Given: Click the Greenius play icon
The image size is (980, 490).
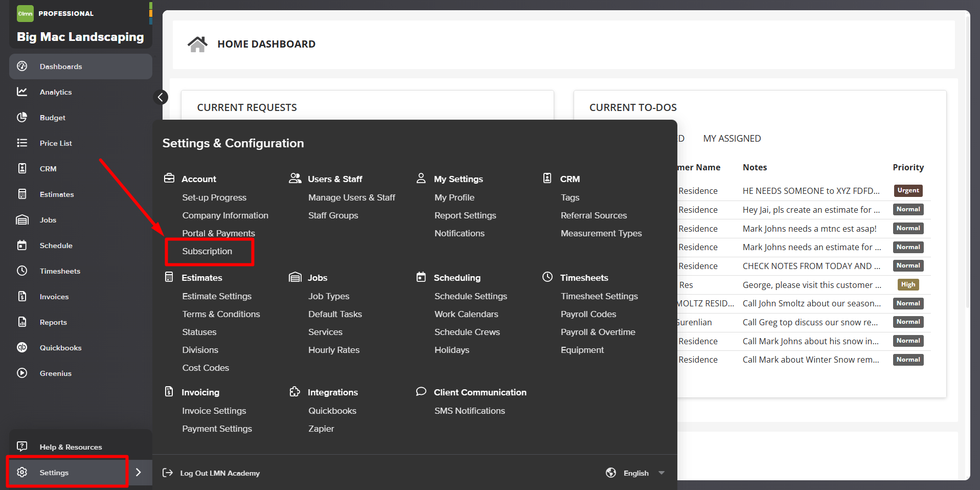Looking at the screenshot, I should tap(22, 373).
